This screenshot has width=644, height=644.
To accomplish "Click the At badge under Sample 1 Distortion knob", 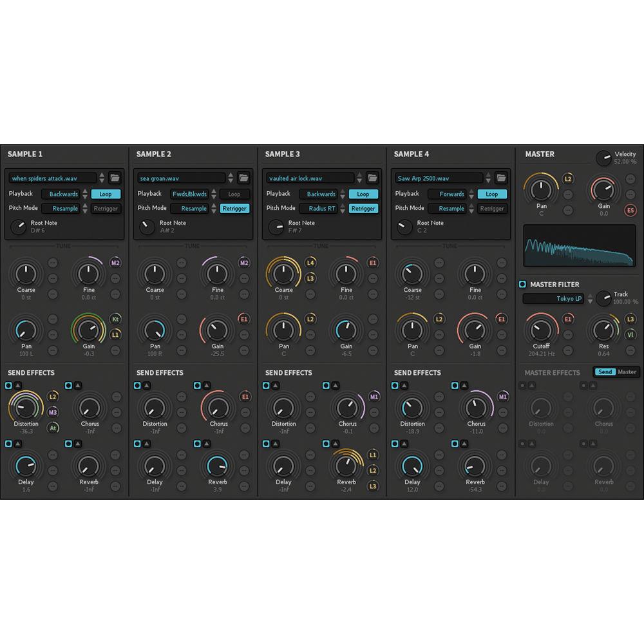I will 52,427.
